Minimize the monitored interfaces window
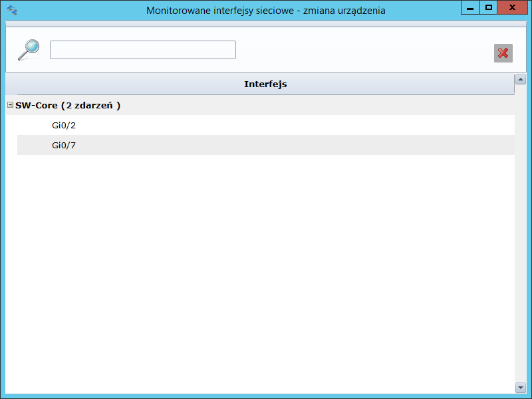The image size is (532, 399). click(x=470, y=8)
